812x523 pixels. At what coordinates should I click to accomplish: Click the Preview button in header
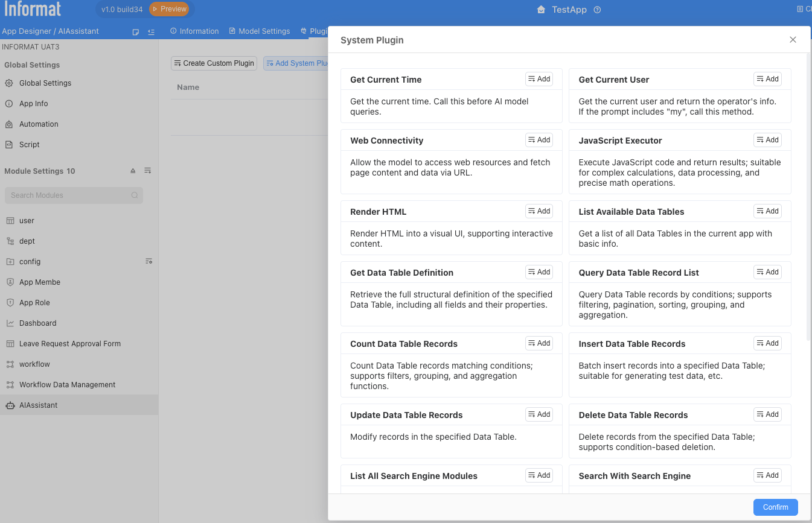click(x=168, y=9)
